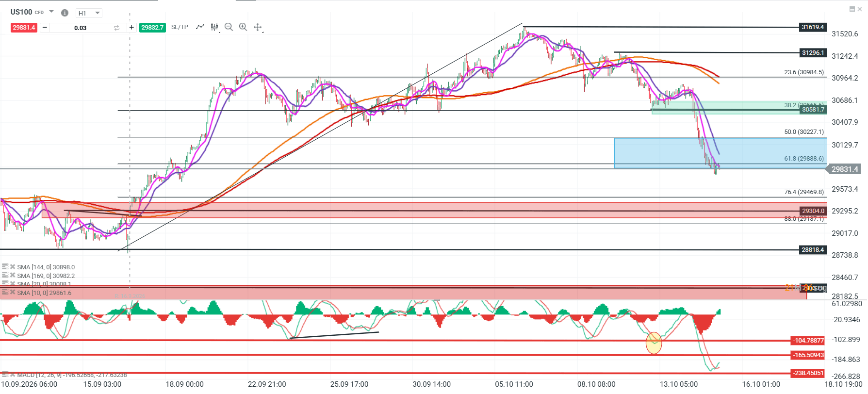Open the US100 instrument info icon

[x=65, y=13]
